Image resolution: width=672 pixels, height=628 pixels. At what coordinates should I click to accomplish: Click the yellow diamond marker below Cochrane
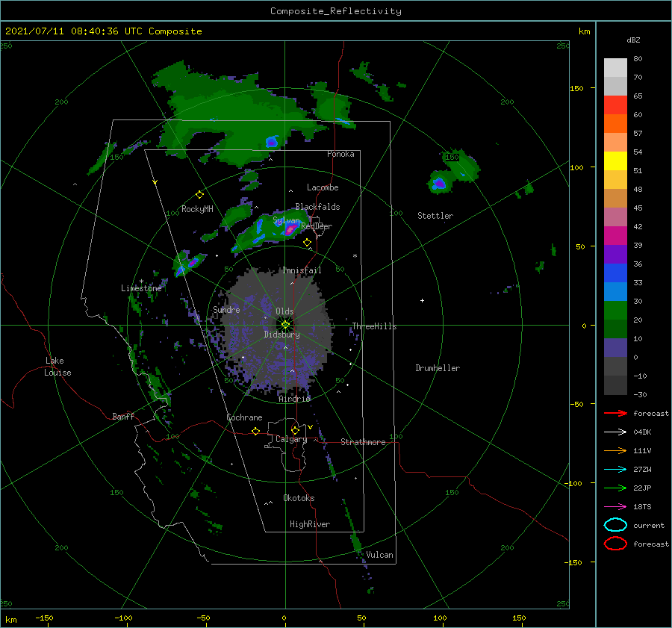pyautogui.click(x=256, y=431)
